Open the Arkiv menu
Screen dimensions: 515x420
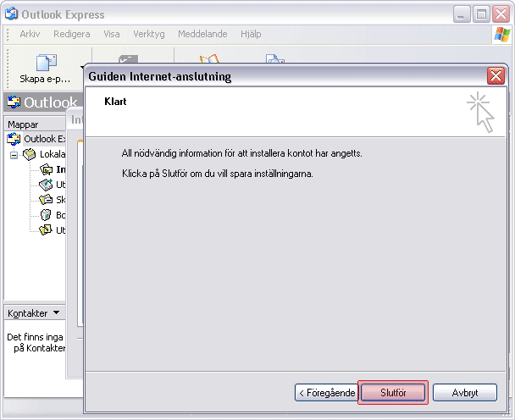pos(30,35)
